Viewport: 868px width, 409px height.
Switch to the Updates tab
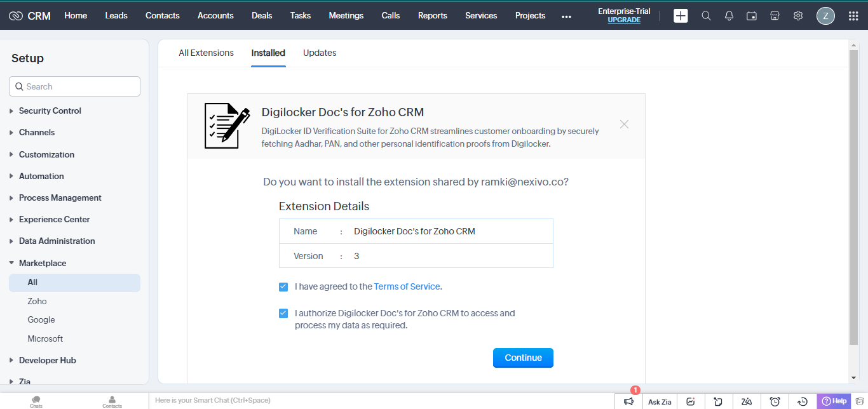tap(320, 53)
